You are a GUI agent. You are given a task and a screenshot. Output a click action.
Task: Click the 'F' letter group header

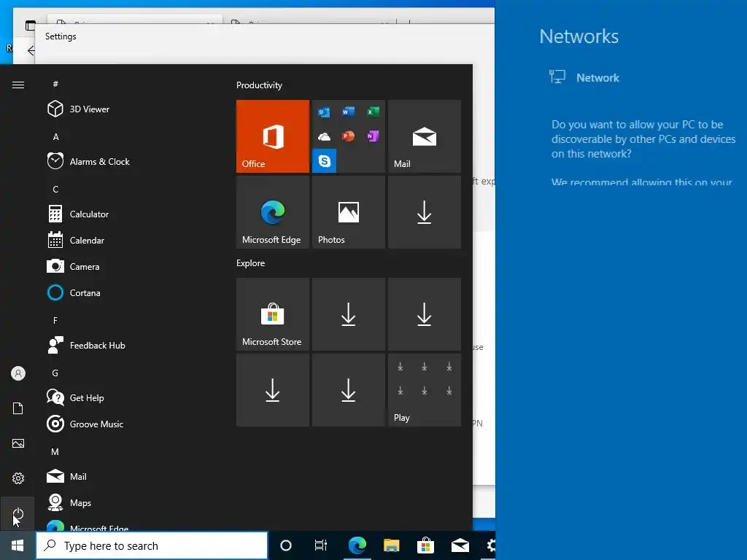(x=55, y=321)
